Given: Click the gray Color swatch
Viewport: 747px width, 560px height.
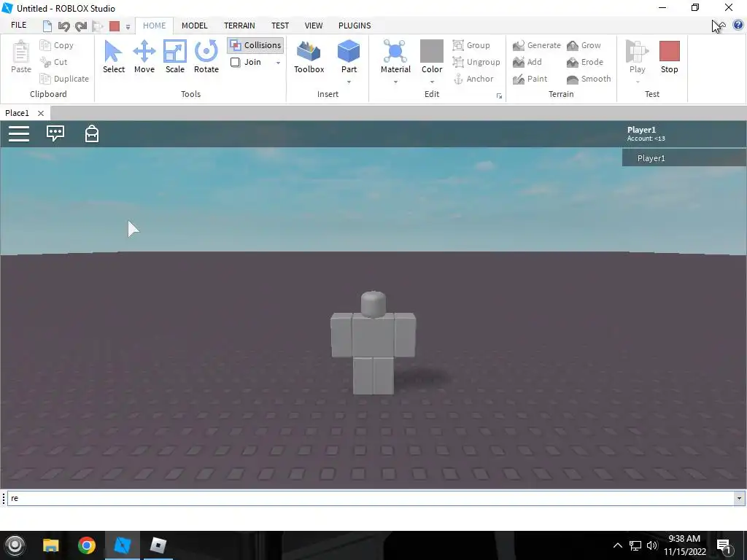Looking at the screenshot, I should 432,52.
